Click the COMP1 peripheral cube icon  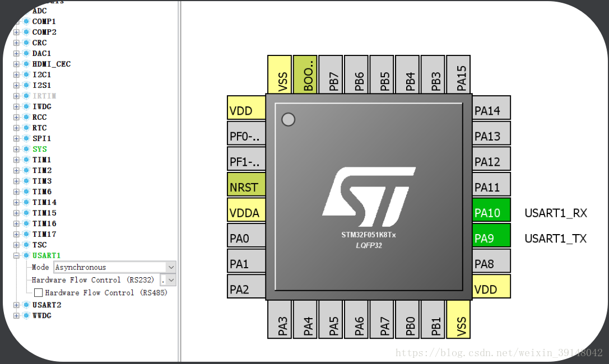click(26, 21)
